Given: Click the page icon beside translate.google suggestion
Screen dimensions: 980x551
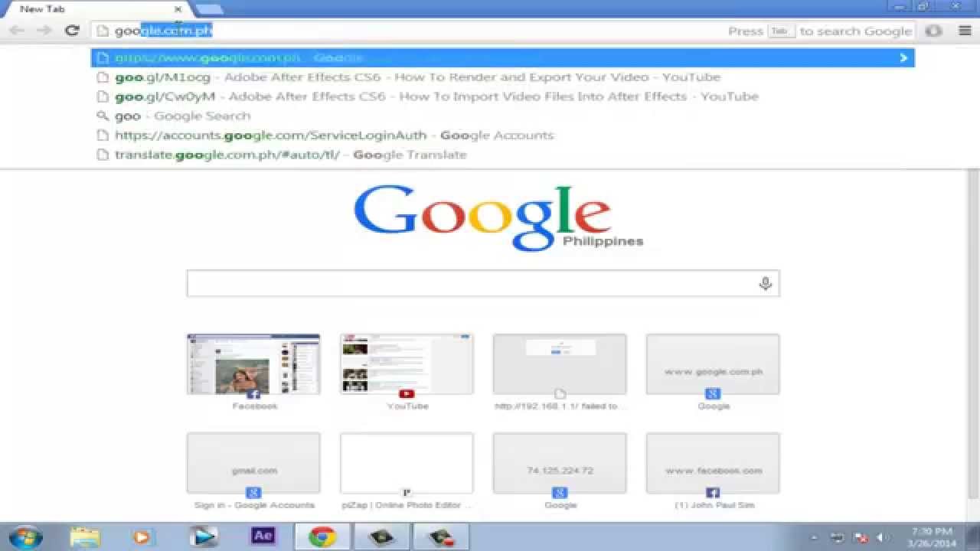Looking at the screenshot, I should (102, 155).
